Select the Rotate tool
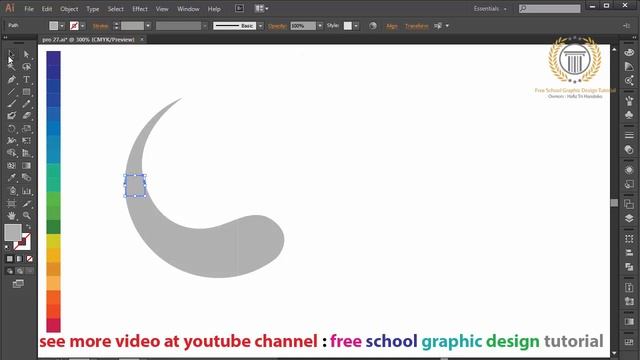 [11, 129]
